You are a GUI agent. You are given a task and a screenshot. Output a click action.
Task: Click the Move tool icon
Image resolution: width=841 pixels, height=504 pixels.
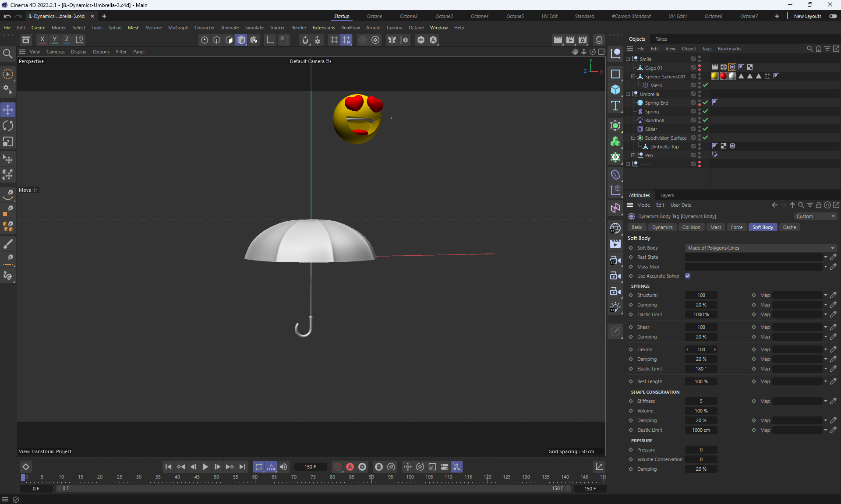pos(8,109)
